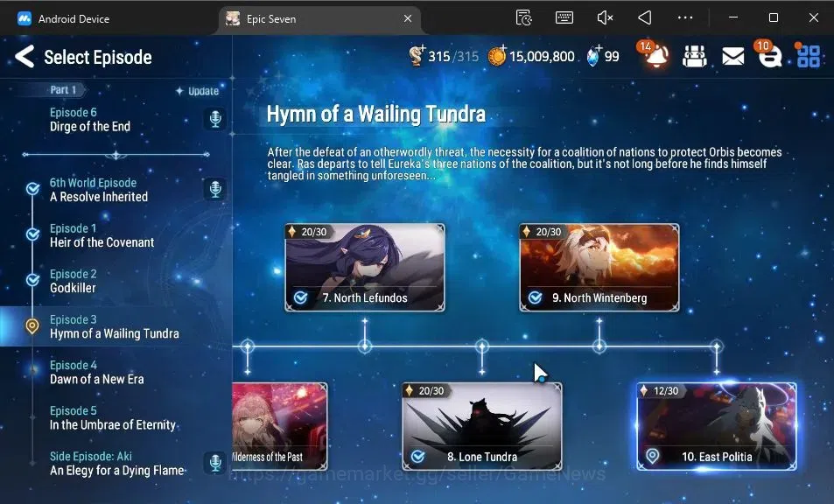Click the timeline node below North Lefundos
Screen dimensions: 834x504
[365, 346]
